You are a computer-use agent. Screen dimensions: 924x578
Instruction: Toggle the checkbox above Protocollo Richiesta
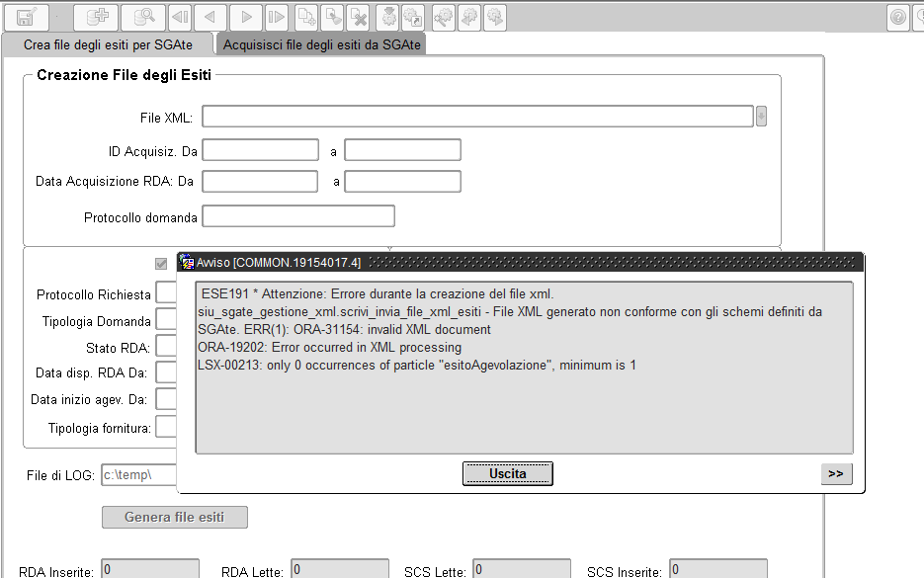[161, 264]
